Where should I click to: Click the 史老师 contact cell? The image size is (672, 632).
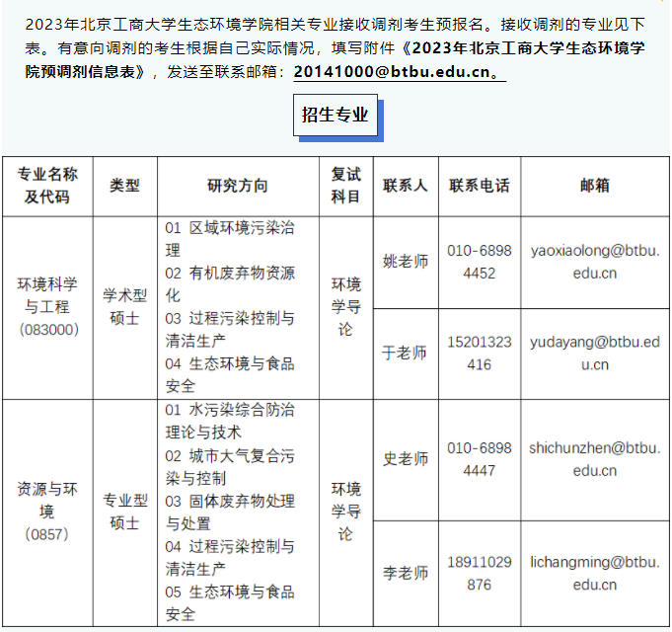pos(406,460)
